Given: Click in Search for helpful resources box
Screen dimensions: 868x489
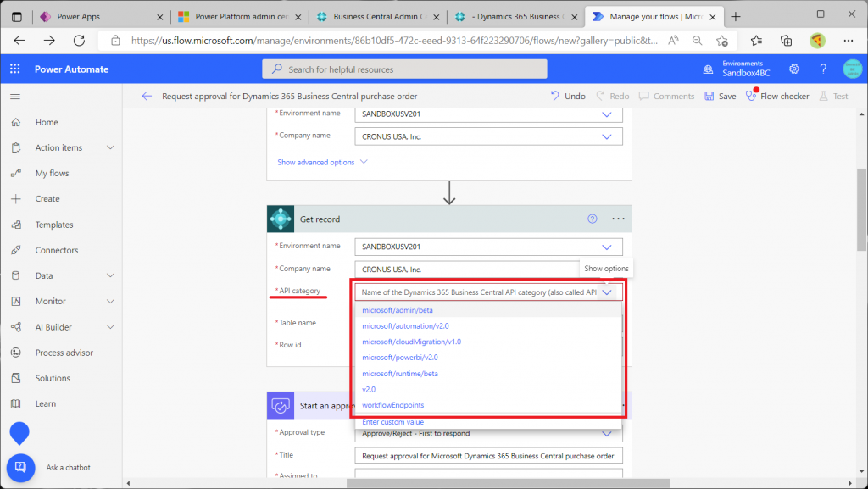Looking at the screenshot, I should (404, 69).
